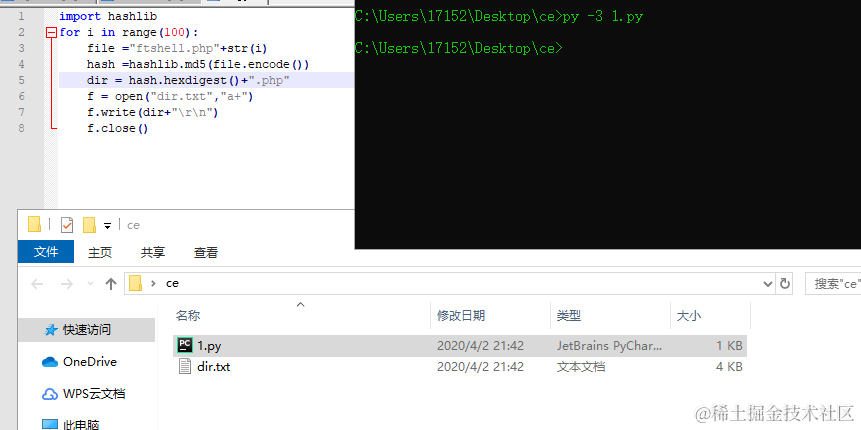Select WPS云文档 in the navigation pane
Viewport: 861px width, 430px height.
(93, 394)
